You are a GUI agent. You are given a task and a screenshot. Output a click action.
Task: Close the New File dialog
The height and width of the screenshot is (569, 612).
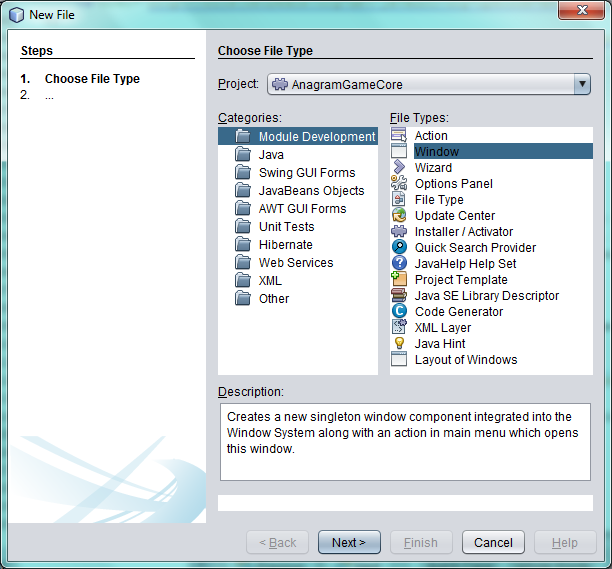click(580, 14)
